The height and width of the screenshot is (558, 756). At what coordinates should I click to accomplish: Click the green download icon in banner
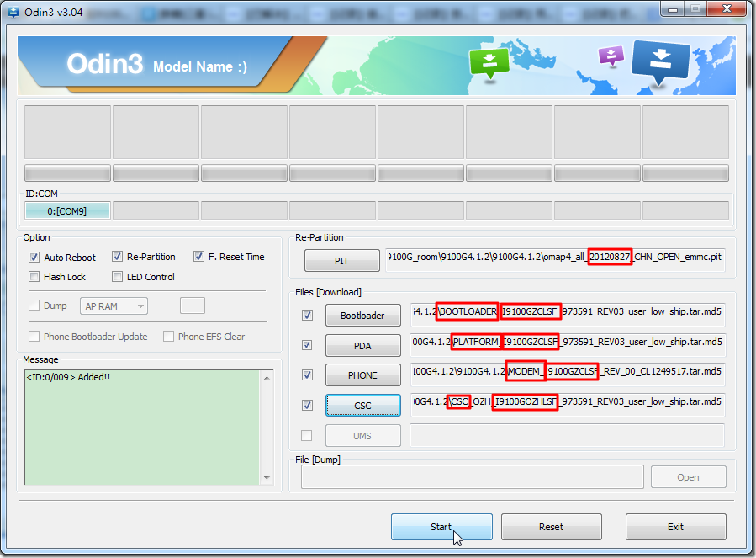tap(489, 63)
